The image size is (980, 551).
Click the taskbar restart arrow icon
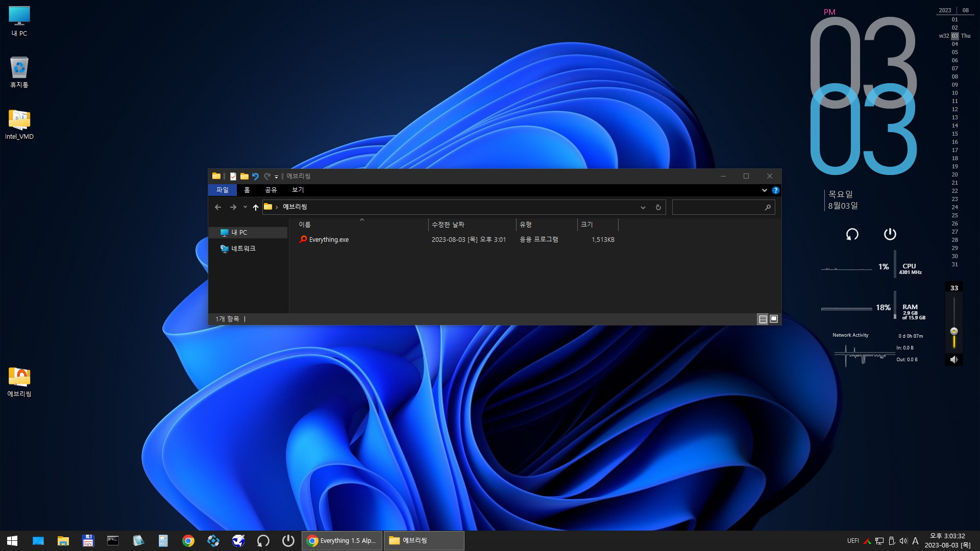(x=263, y=541)
